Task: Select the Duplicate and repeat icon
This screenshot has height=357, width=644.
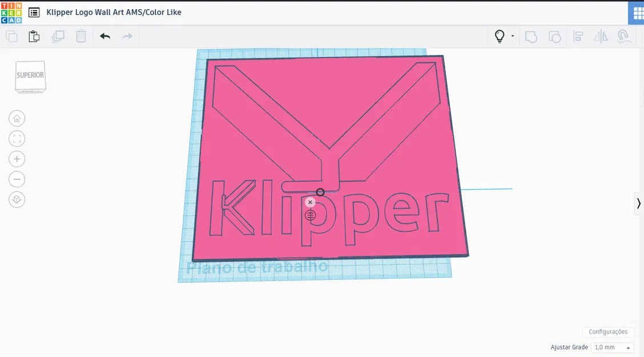Action: click(x=58, y=36)
